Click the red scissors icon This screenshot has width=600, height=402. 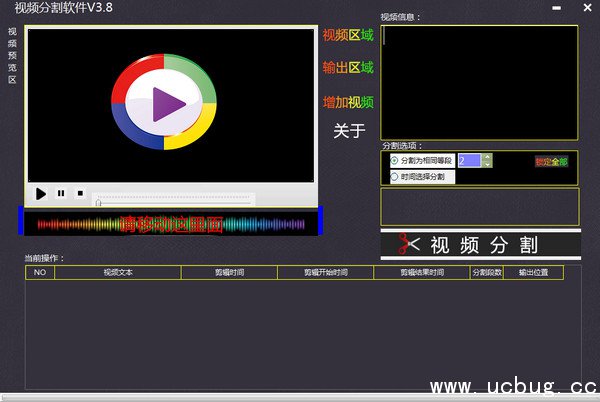coord(408,244)
